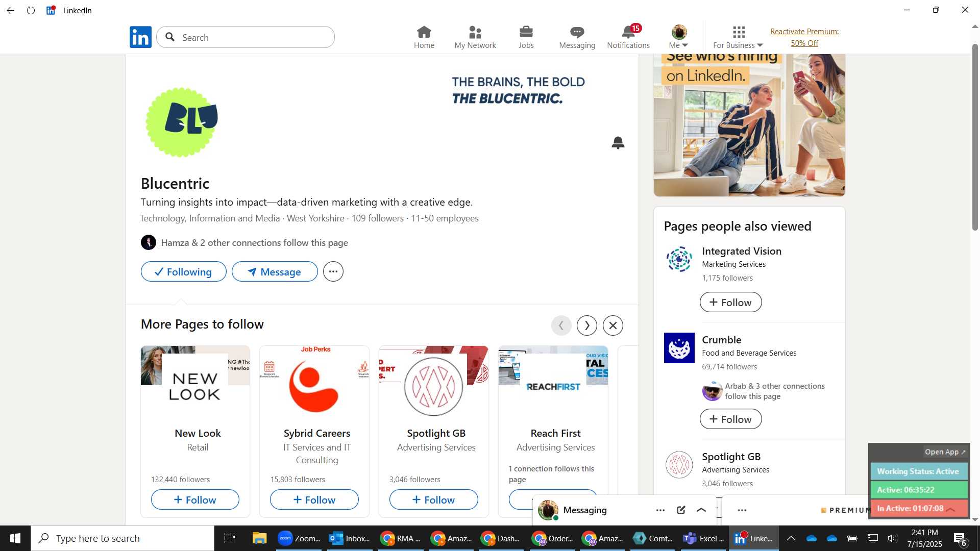Open My Network from the navigation bar

click(475, 37)
